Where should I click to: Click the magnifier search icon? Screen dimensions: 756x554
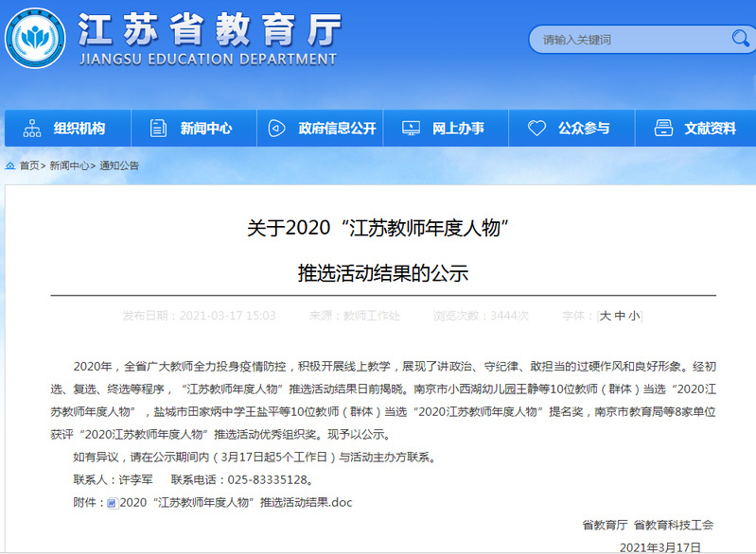click(x=739, y=39)
